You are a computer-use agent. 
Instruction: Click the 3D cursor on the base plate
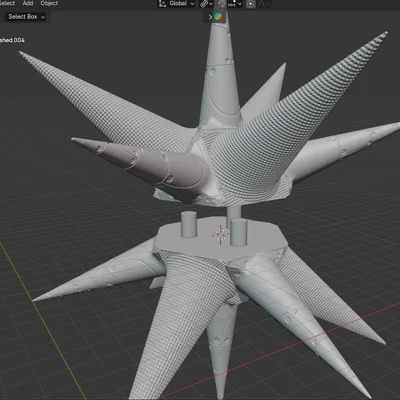pyautogui.click(x=221, y=234)
